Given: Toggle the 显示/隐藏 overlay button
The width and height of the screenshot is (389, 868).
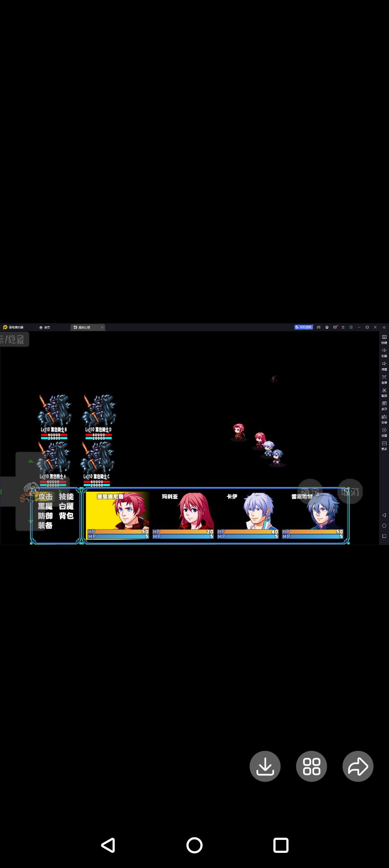Looking at the screenshot, I should 14,340.
